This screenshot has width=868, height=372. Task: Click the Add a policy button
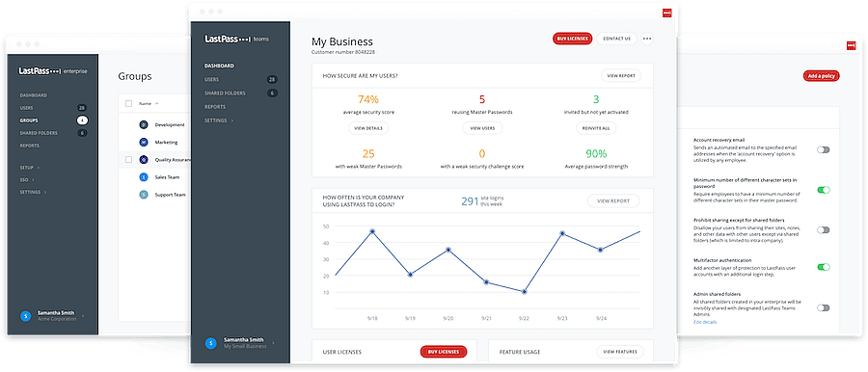point(821,76)
